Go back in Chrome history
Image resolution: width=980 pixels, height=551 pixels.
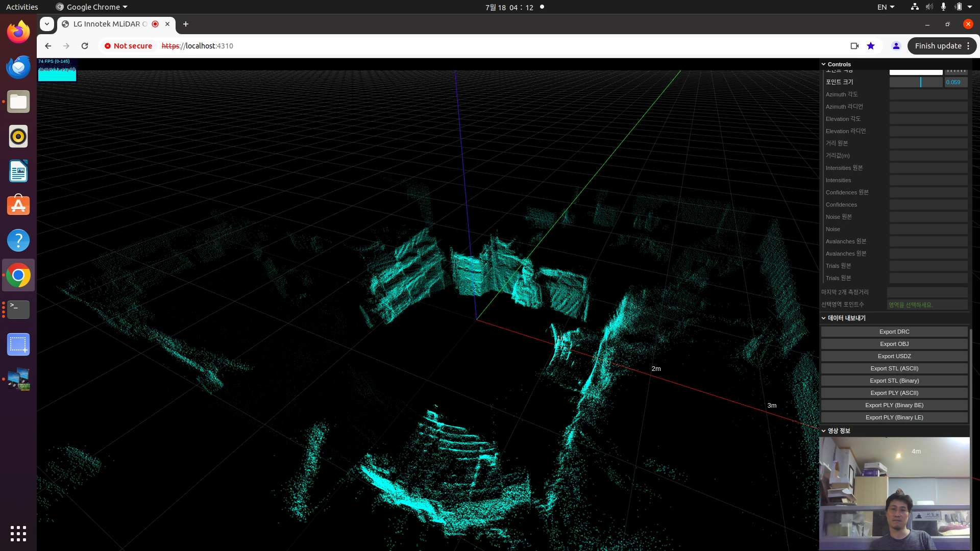click(48, 46)
